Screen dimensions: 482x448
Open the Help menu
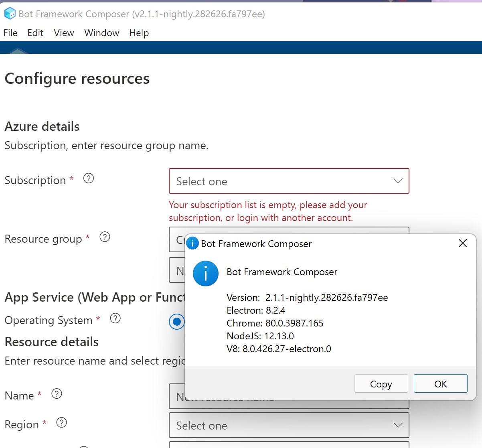(139, 33)
